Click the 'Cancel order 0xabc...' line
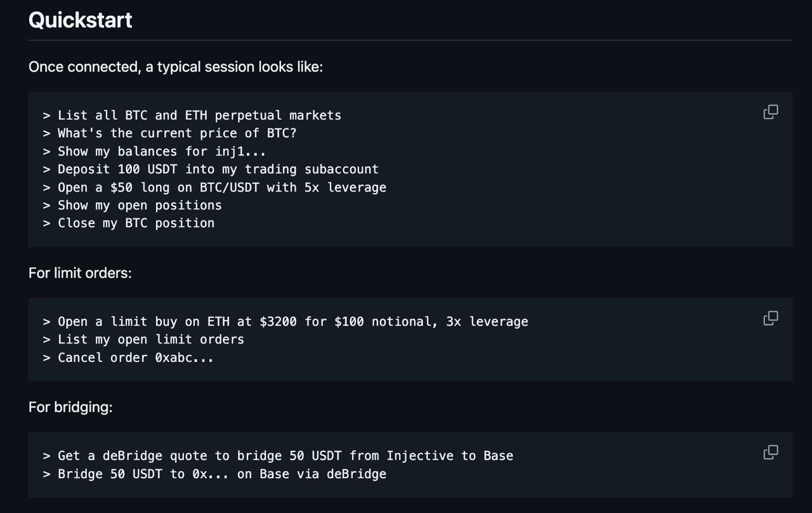The image size is (812, 513). click(x=135, y=357)
